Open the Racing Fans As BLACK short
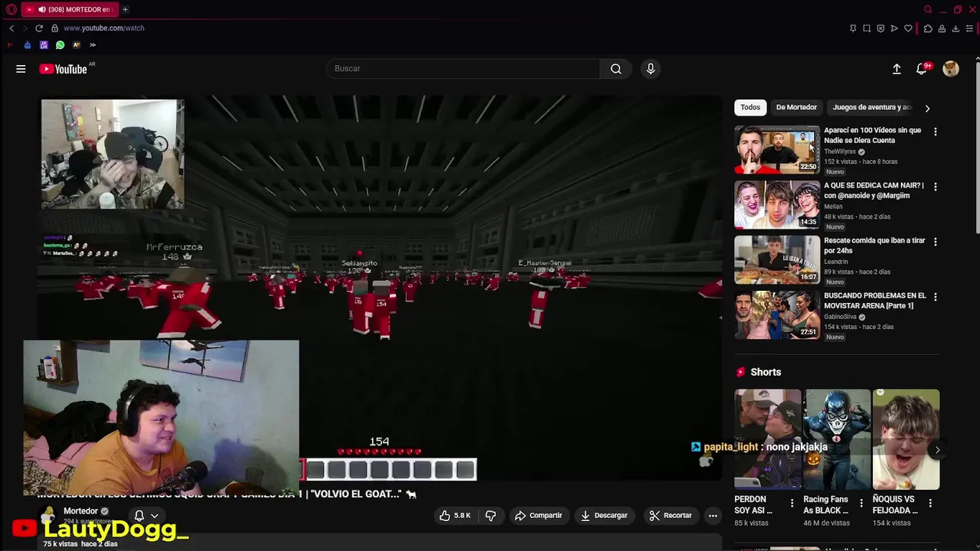This screenshot has height=551, width=980. (x=837, y=439)
